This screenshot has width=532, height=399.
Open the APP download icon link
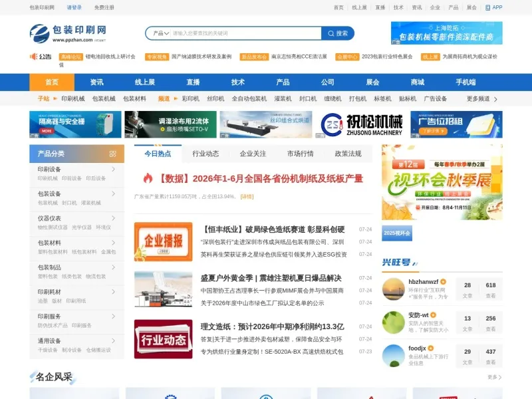(493, 7)
